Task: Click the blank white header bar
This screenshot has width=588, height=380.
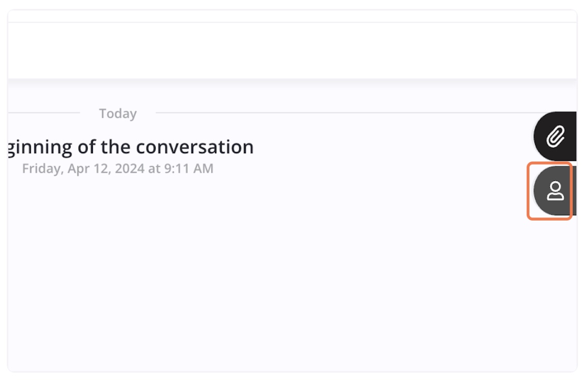Action: point(292,51)
